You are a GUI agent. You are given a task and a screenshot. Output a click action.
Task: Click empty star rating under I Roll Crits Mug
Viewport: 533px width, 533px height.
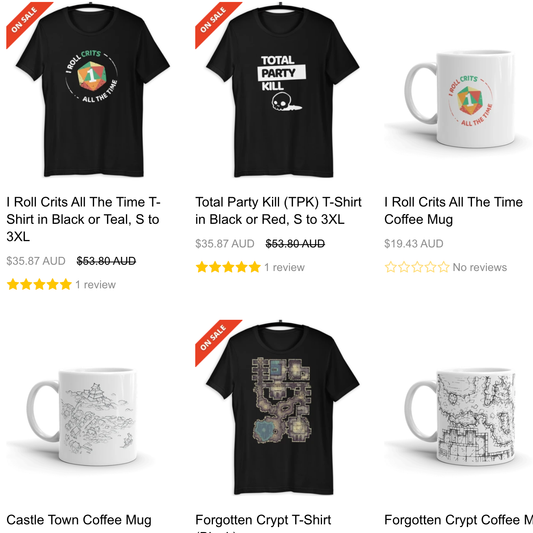(417, 267)
